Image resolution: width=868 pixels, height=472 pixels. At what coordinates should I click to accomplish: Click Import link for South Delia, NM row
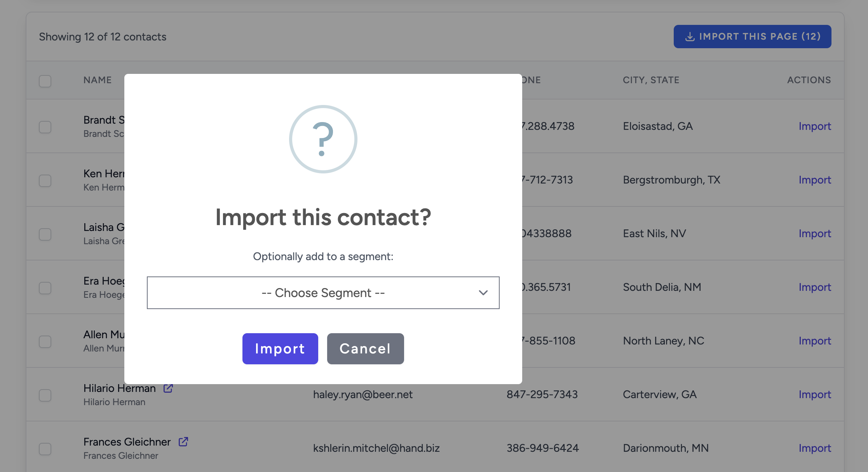tap(814, 287)
